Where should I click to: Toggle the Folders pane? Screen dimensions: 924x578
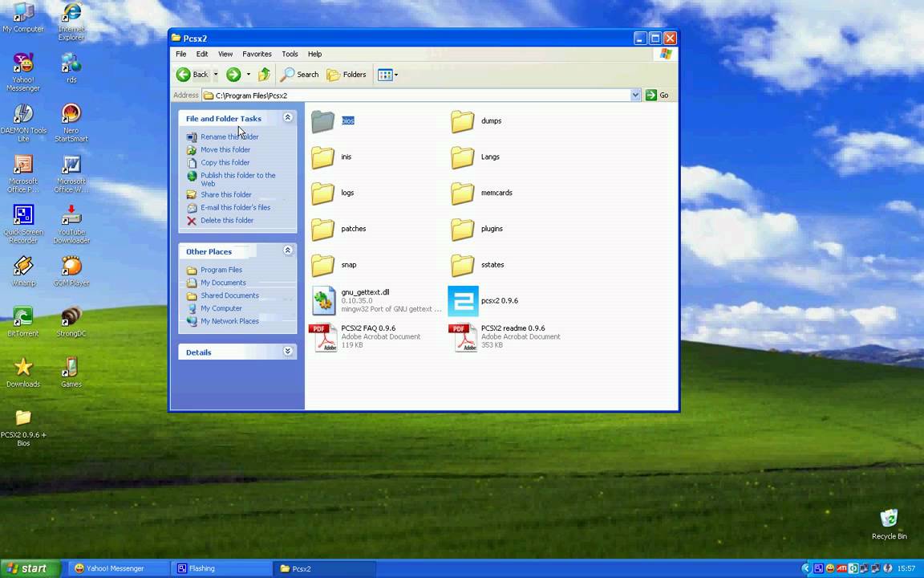346,75
